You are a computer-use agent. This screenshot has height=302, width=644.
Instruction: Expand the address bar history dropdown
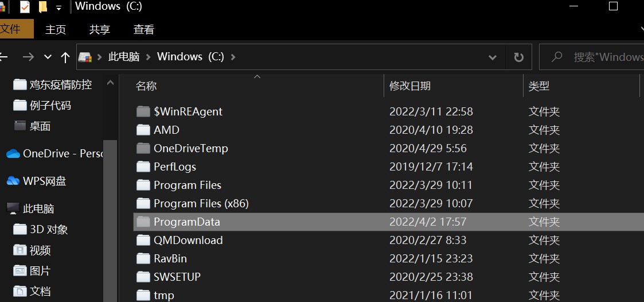pyautogui.click(x=492, y=57)
